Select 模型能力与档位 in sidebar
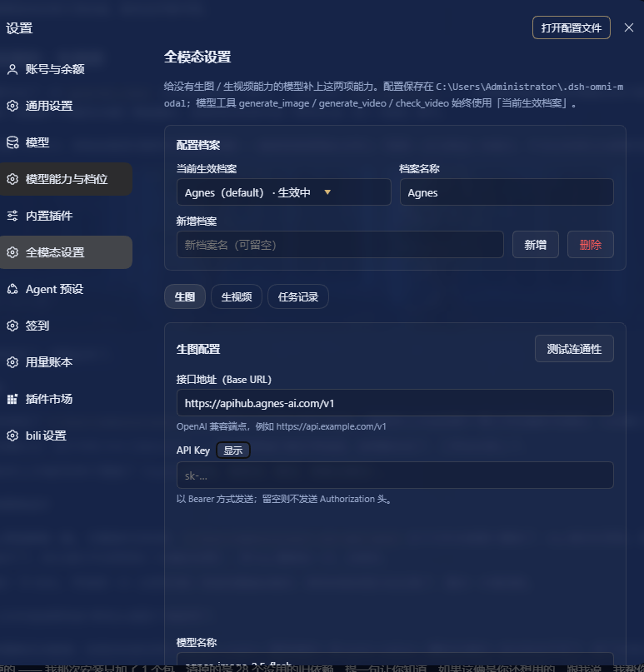Screen dimensions: 644x672 (66, 179)
